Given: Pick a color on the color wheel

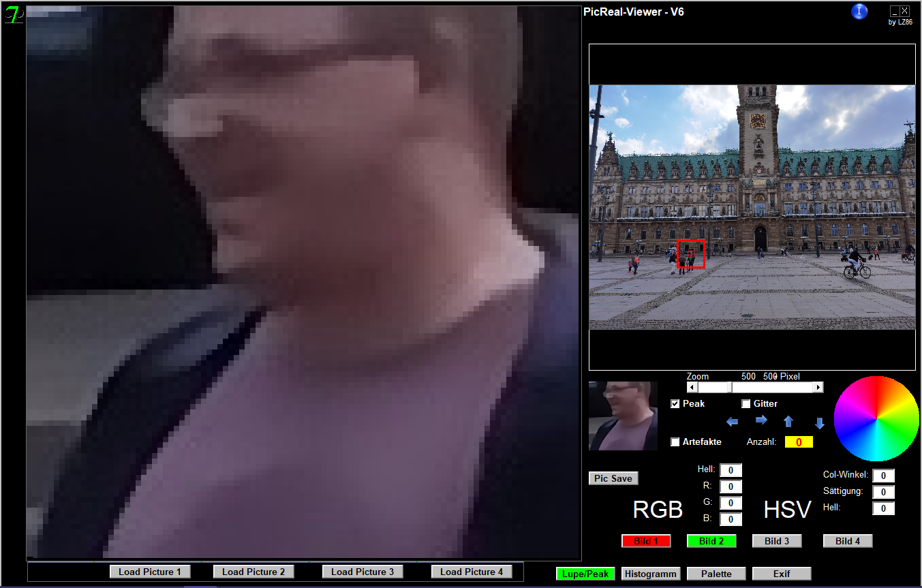Looking at the screenshot, I should (x=877, y=418).
